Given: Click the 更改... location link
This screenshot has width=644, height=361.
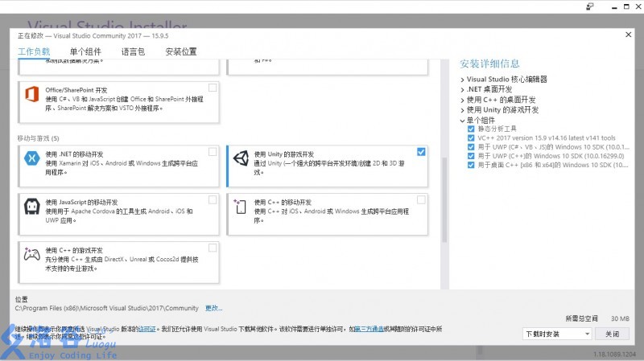Looking at the screenshot, I should 213,308.
